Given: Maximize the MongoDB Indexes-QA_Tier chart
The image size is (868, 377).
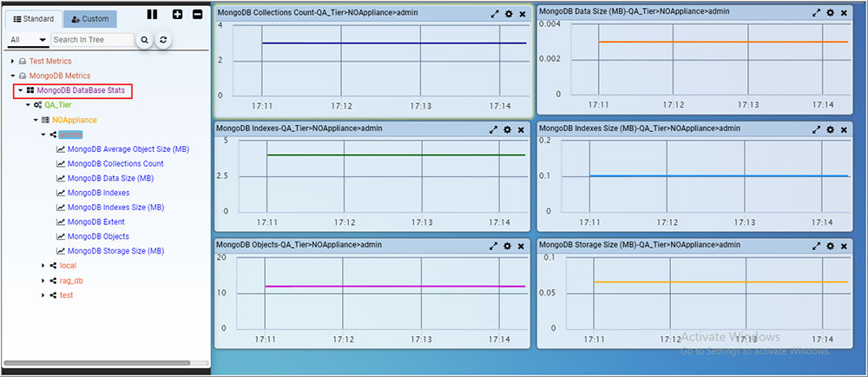Looking at the screenshot, I should (x=494, y=130).
